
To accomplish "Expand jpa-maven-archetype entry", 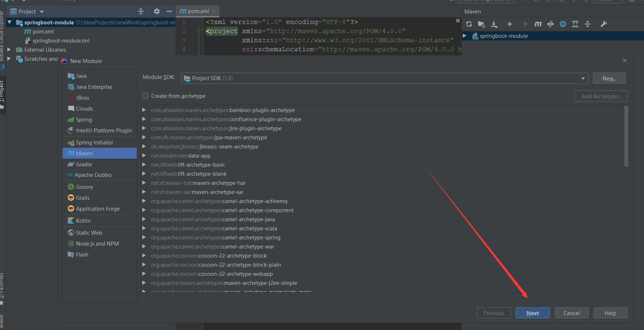I will pos(144,137).
